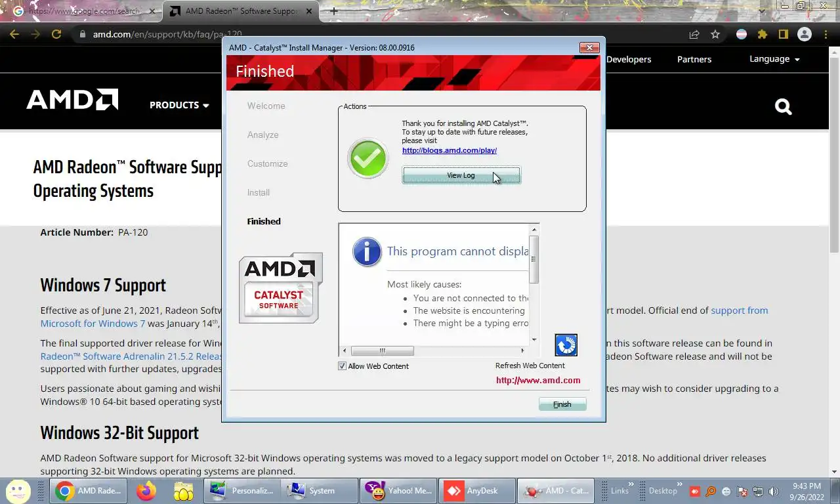Screen dimensions: 840x504
Task: Click the Start button smiley face
Action: pos(18,490)
